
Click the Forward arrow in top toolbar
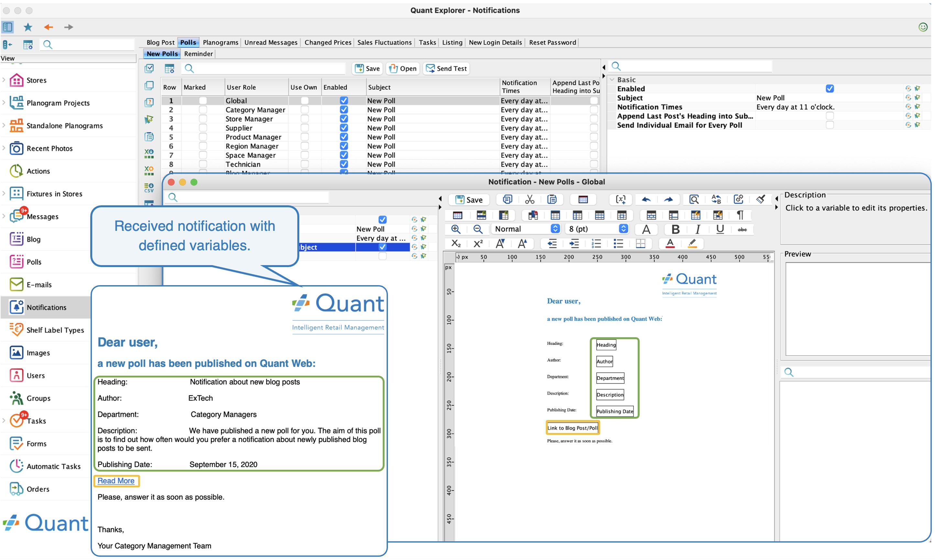click(68, 27)
